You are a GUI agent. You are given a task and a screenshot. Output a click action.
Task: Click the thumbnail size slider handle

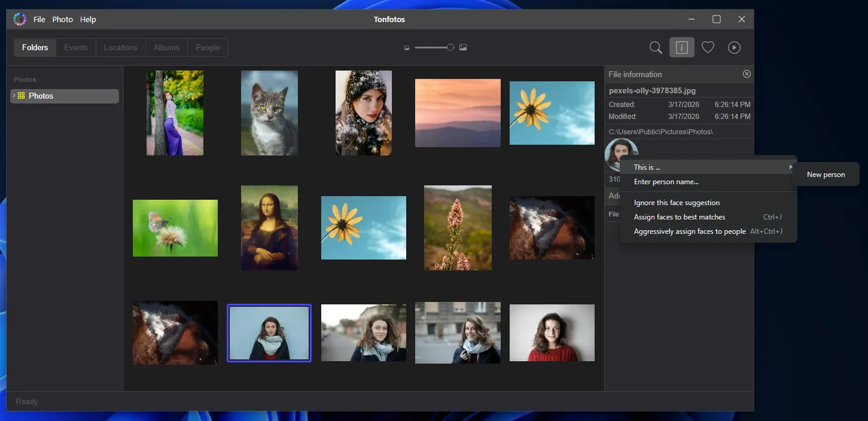click(450, 47)
